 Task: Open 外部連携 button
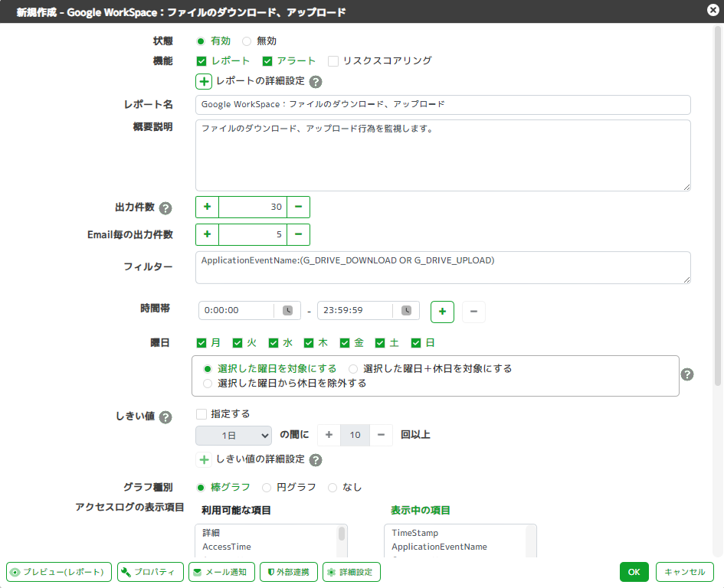pos(289,572)
